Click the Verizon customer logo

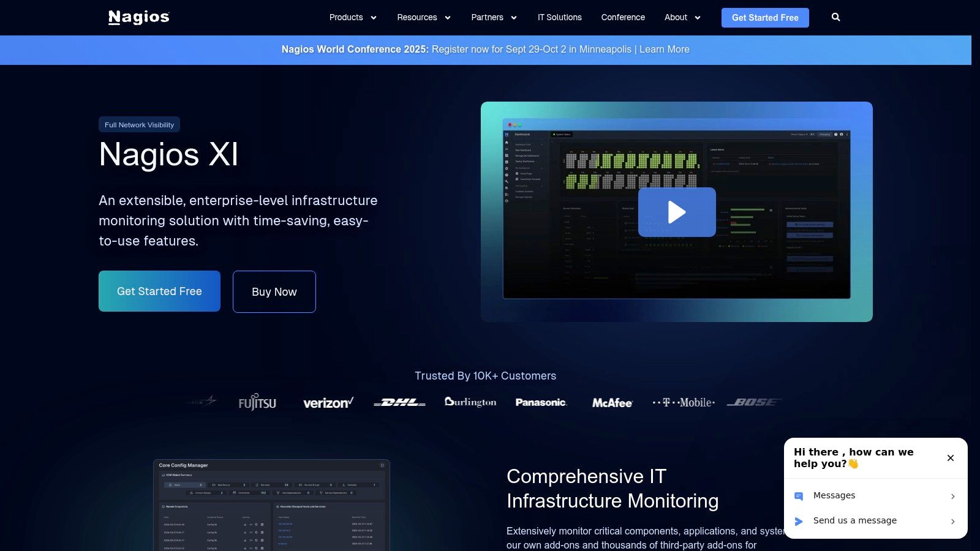click(x=328, y=403)
